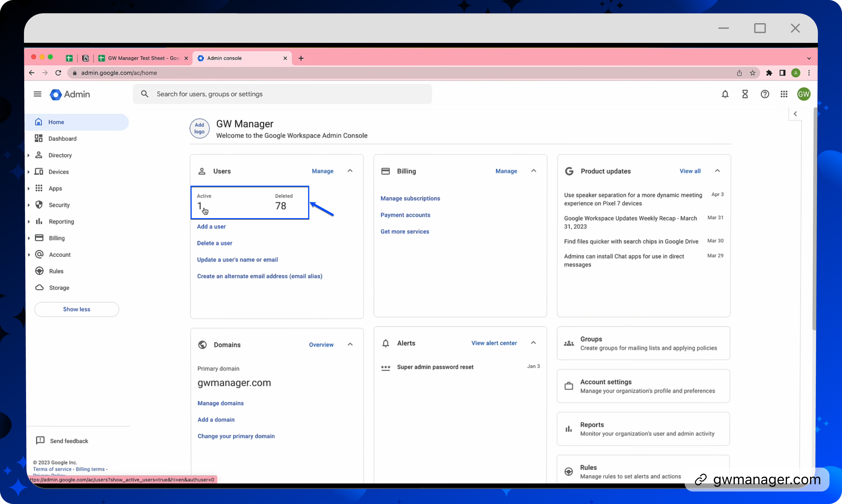
Task: Open the navigation hamburger menu
Action: coord(37,94)
